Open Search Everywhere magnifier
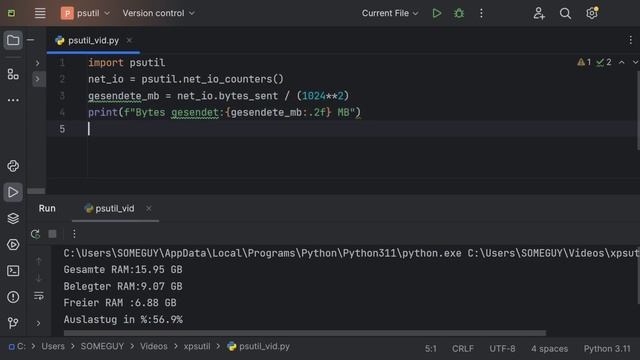 pos(565,13)
